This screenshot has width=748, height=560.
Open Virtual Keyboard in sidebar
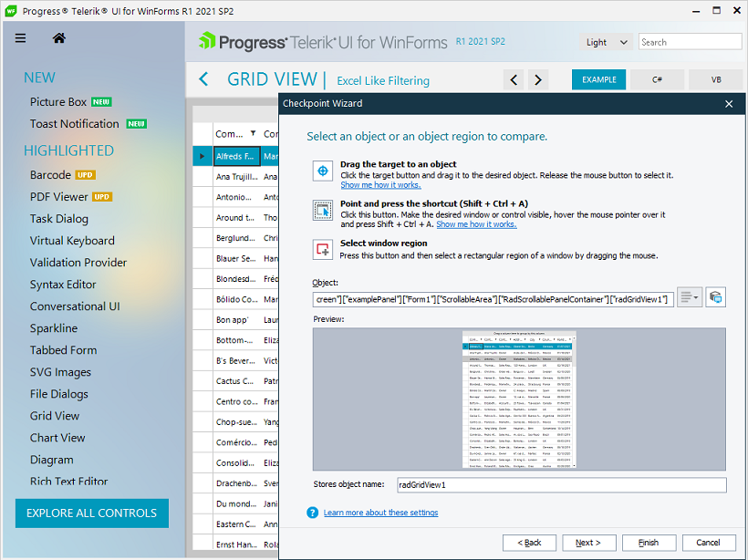click(72, 241)
